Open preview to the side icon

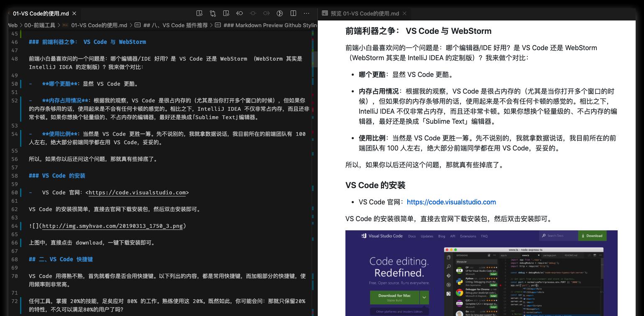pyautogui.click(x=199, y=13)
